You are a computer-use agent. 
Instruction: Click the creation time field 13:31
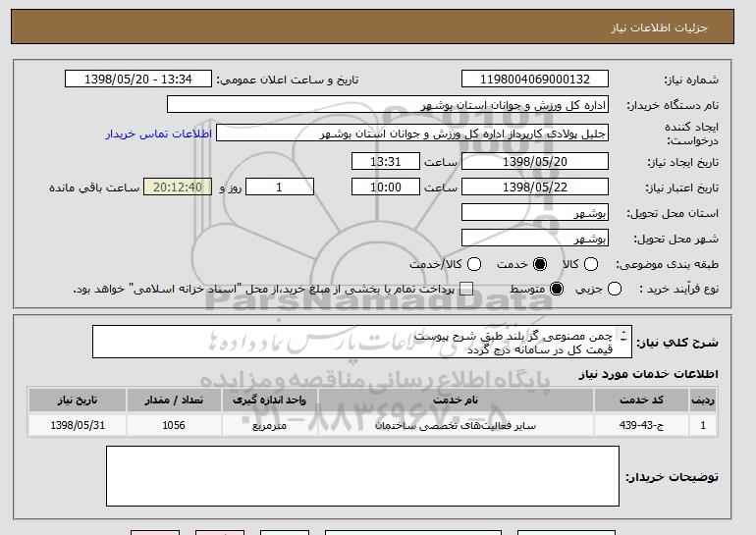[386, 161]
